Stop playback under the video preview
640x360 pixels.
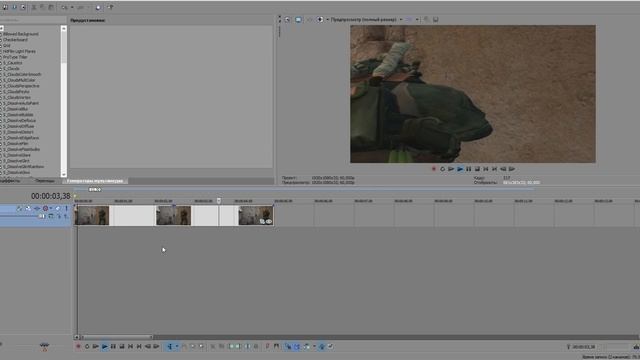[477, 169]
